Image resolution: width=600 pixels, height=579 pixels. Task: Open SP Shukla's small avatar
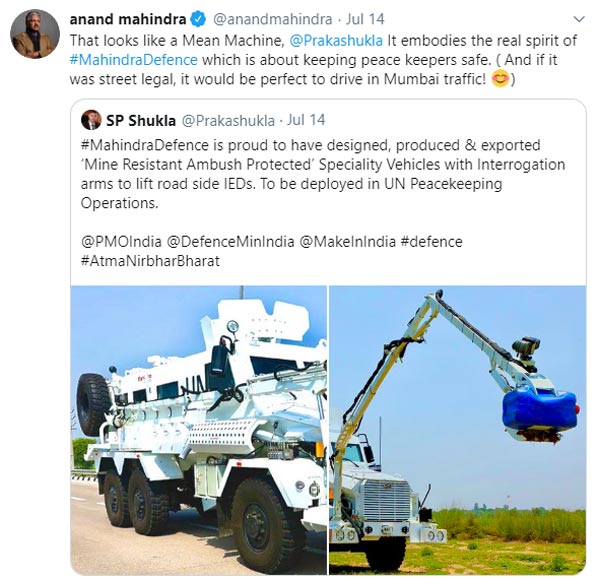[x=91, y=120]
